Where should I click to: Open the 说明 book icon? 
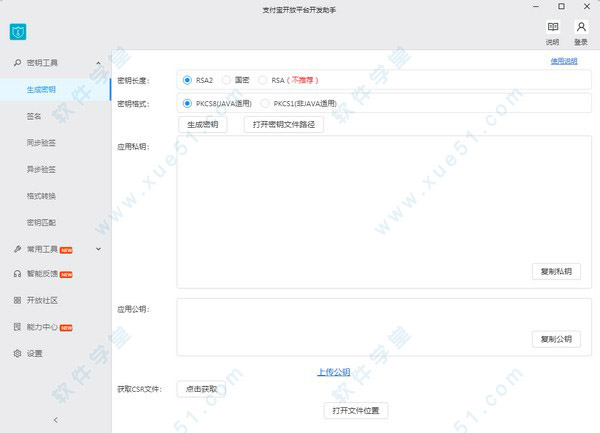[x=553, y=27]
